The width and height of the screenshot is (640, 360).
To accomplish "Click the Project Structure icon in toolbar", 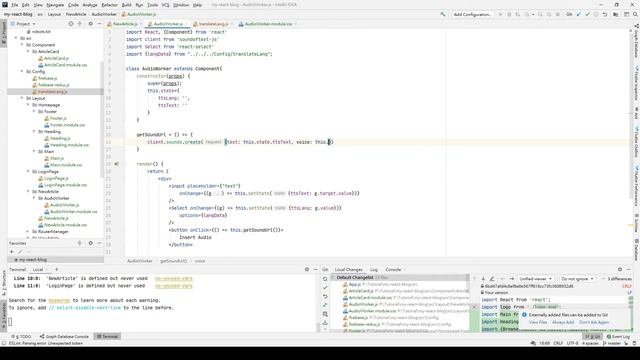I will tap(616, 14).
